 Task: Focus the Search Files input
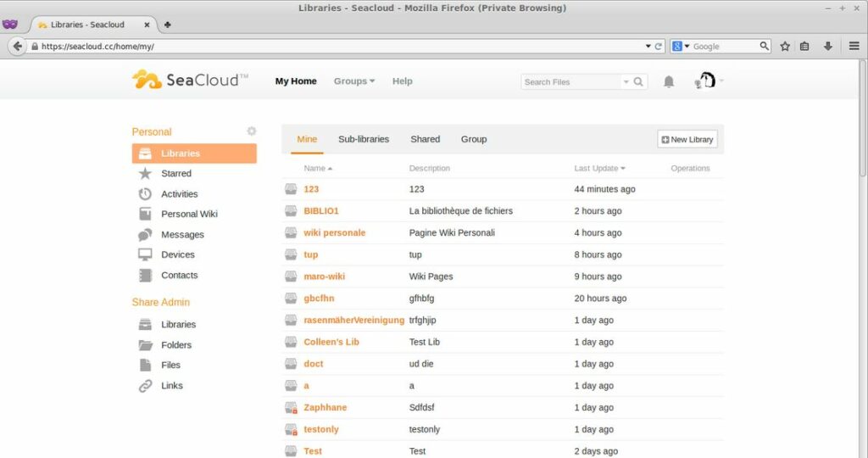(x=570, y=82)
